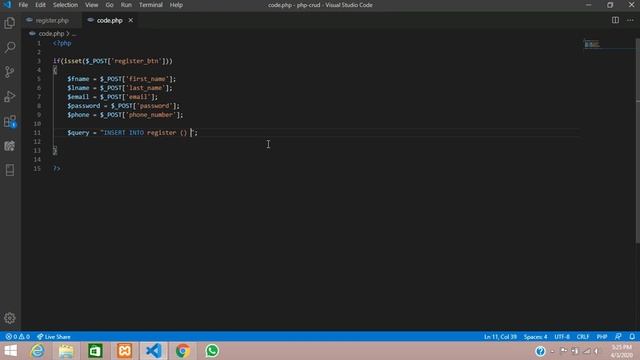The image size is (640, 360).
Task: Click the opening <?php tag
Action: point(62,43)
